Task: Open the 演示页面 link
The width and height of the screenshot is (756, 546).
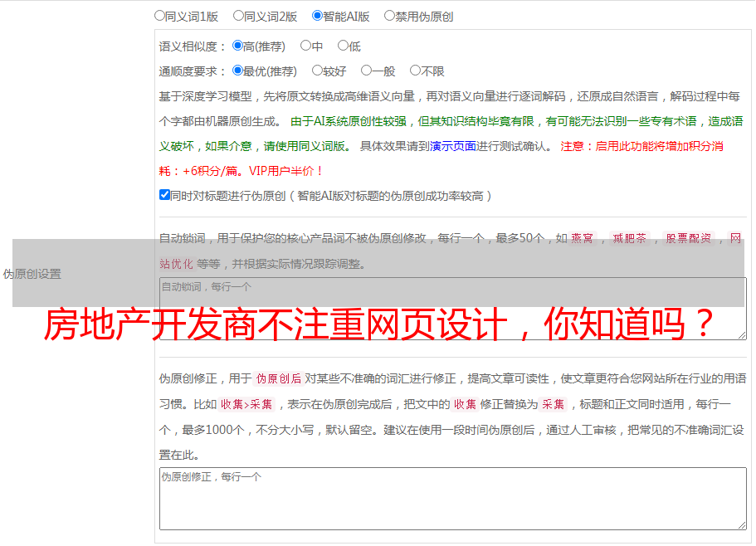Action: click(x=452, y=146)
